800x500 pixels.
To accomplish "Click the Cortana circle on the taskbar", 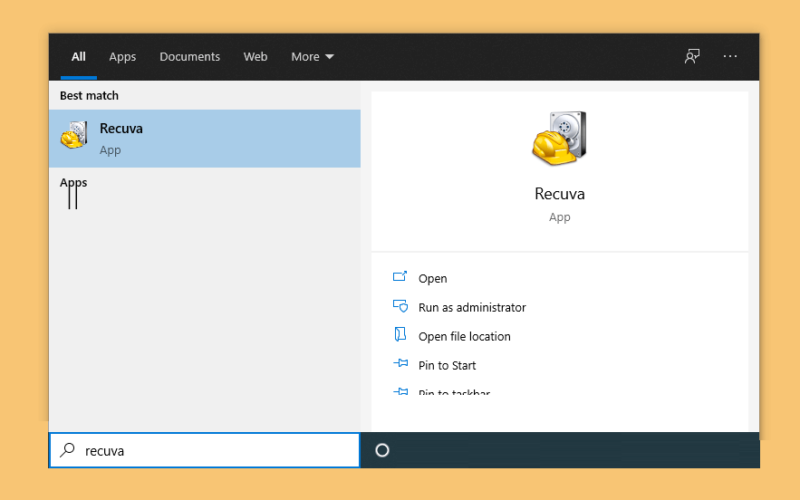I will [x=382, y=451].
